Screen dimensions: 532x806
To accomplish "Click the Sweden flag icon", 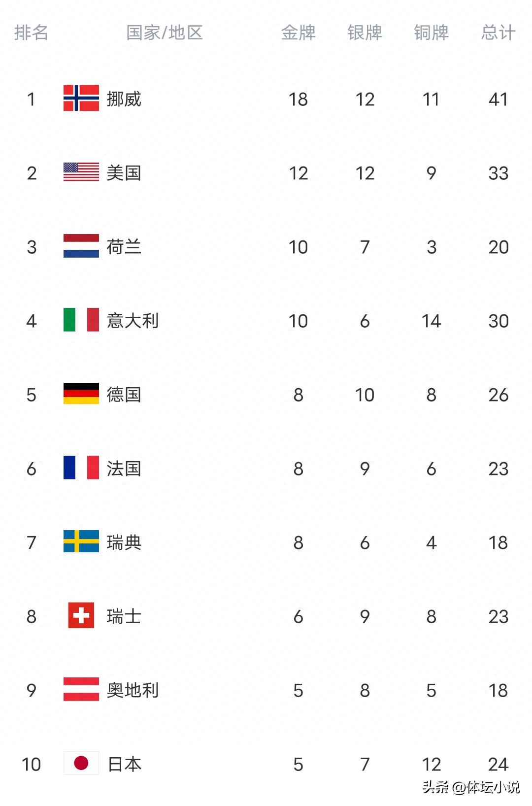I will [x=81, y=541].
